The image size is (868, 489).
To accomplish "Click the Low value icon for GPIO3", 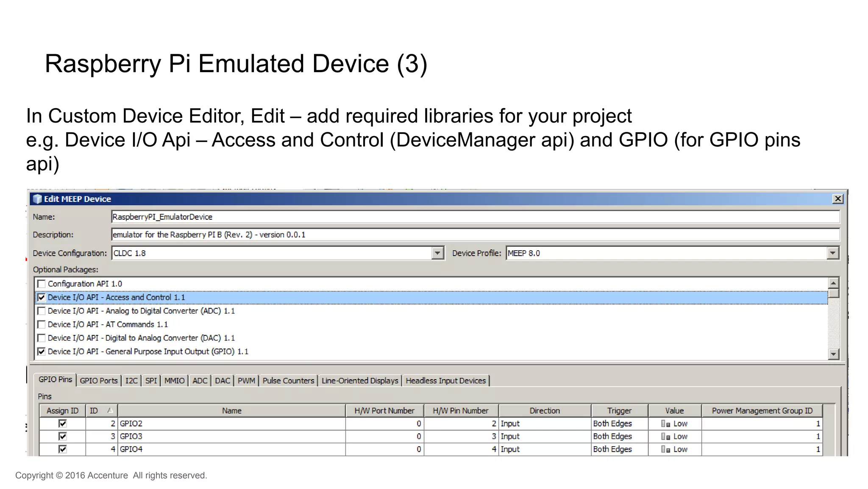I will pos(665,436).
